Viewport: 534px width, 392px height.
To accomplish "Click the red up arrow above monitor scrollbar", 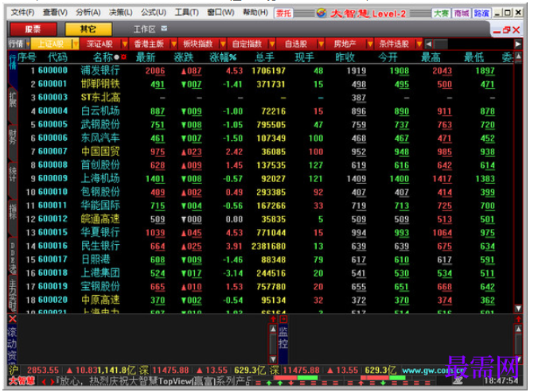I will tap(518, 319).
